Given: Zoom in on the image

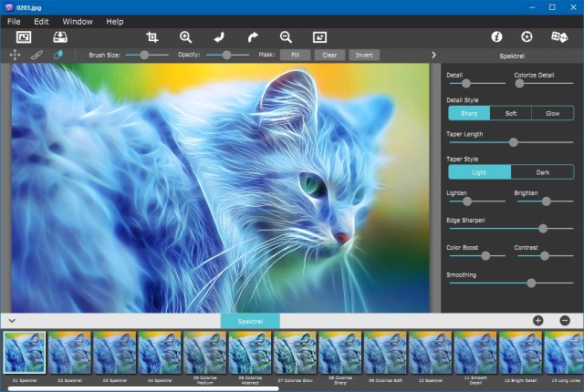Looking at the screenshot, I should pyautogui.click(x=185, y=37).
